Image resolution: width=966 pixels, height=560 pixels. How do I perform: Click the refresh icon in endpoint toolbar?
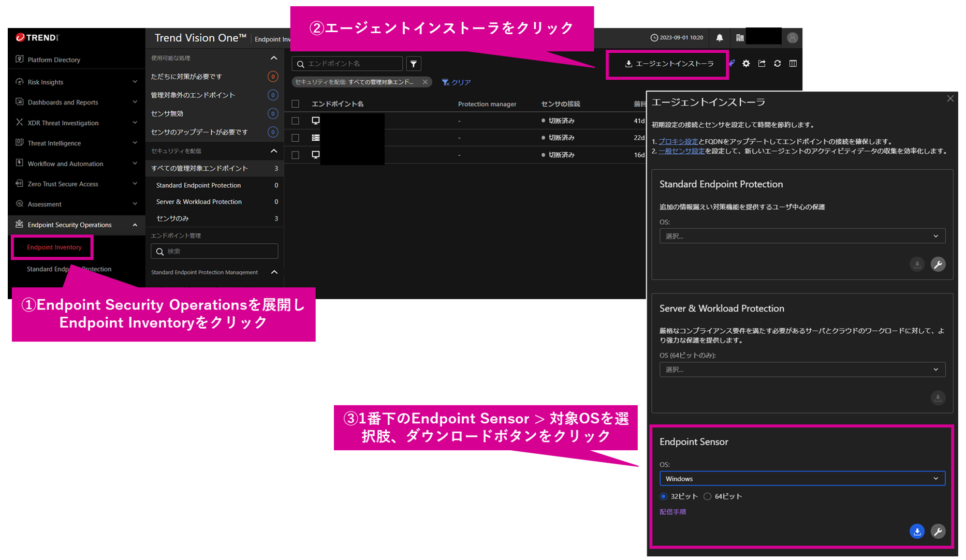(777, 64)
